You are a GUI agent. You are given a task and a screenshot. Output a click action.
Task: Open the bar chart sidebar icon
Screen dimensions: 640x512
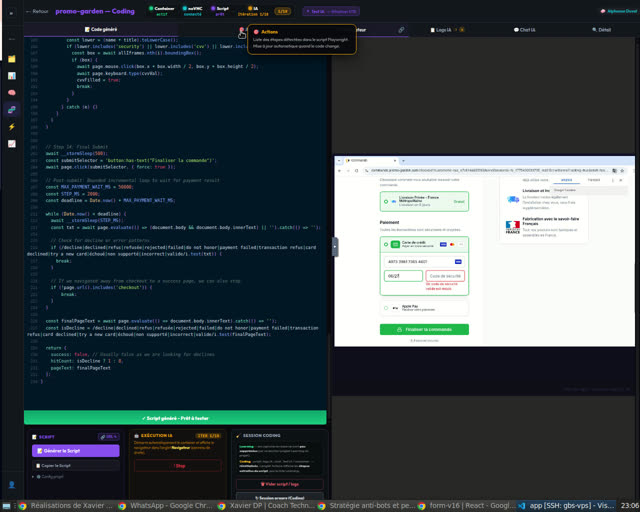(x=12, y=76)
